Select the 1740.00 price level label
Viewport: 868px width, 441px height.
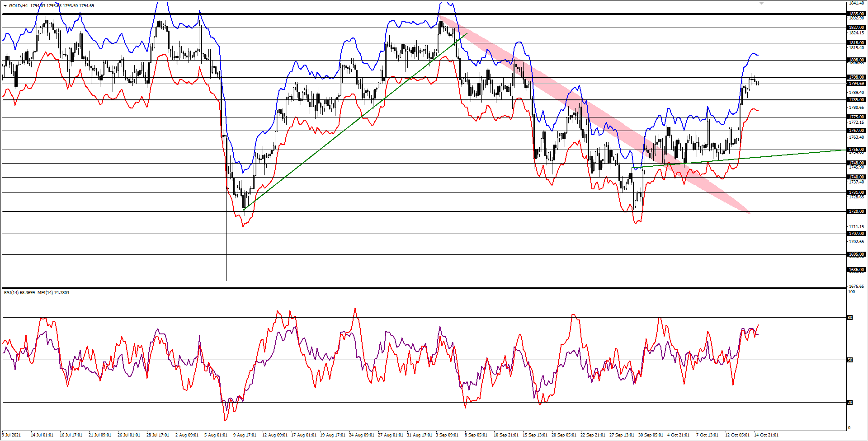click(856, 177)
